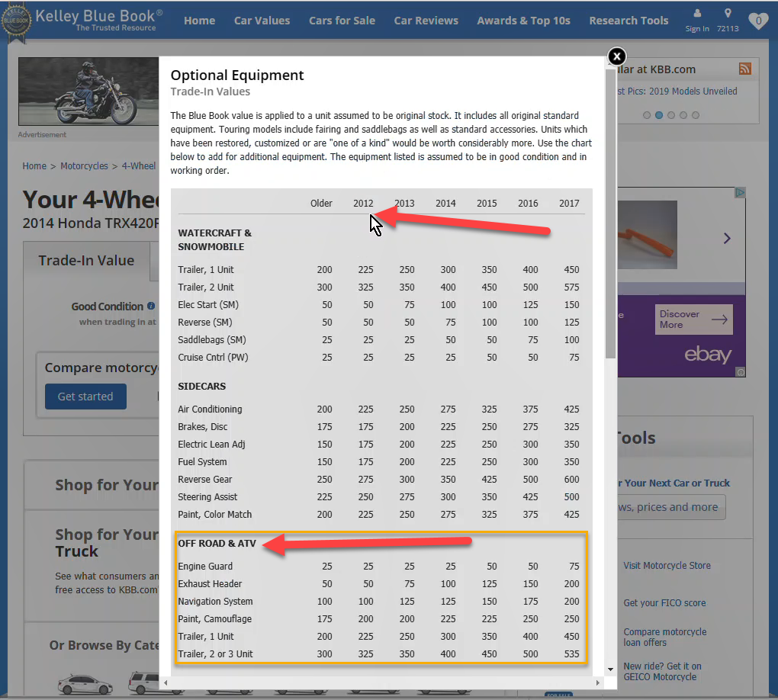778x700 pixels.
Task: Click the 72113 location pin icon
Action: 728,14
